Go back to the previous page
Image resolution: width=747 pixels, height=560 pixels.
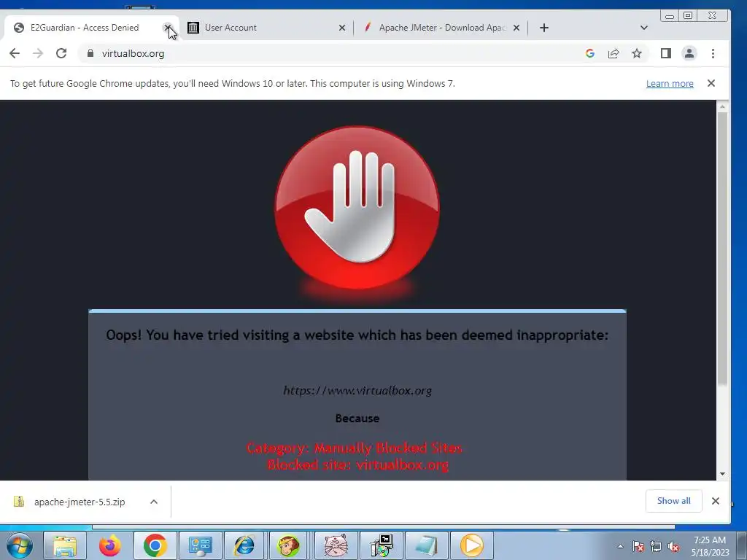click(15, 53)
